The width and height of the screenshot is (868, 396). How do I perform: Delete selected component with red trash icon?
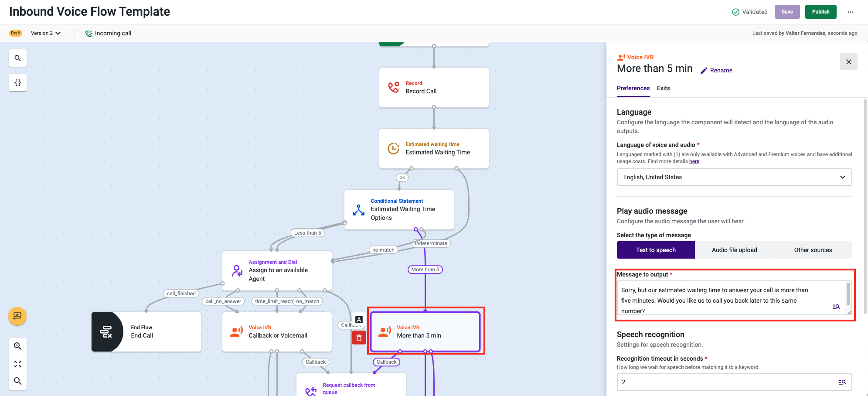pos(359,338)
